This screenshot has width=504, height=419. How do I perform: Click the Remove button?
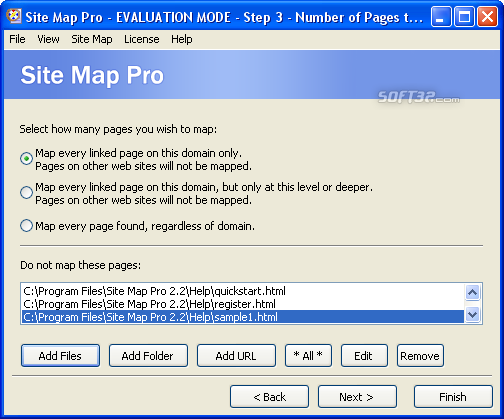coord(420,356)
